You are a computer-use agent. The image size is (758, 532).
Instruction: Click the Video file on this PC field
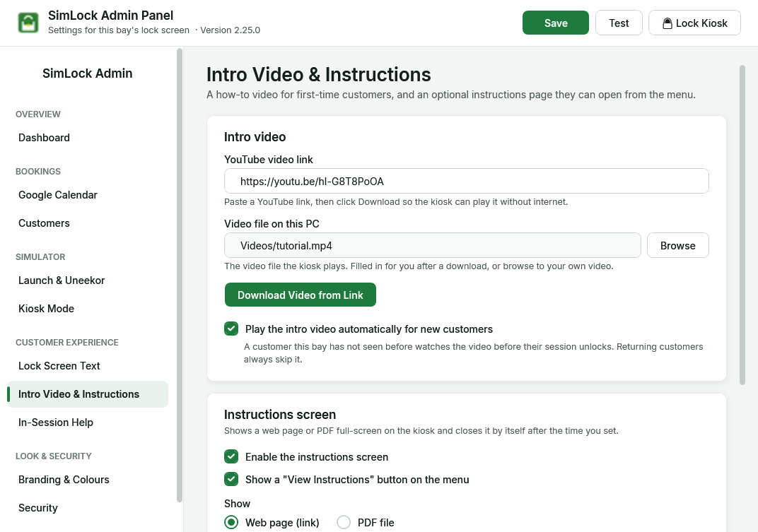point(433,245)
